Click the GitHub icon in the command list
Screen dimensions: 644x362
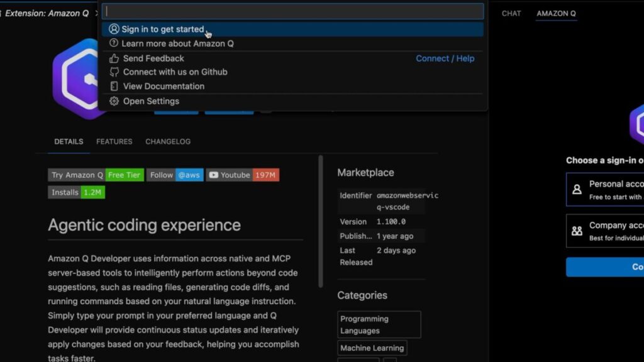click(x=114, y=72)
